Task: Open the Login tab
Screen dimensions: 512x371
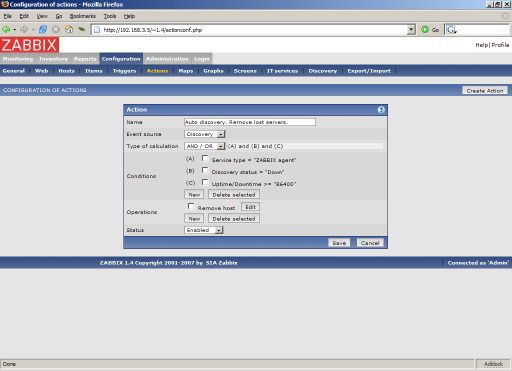Action: 202,59
